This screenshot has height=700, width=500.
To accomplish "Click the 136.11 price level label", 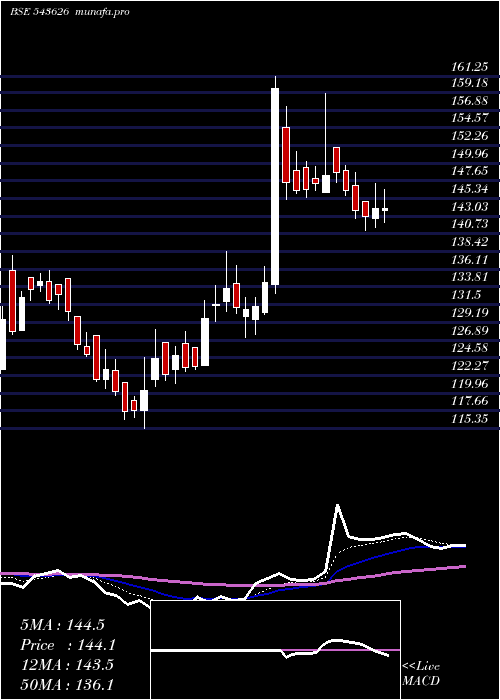I will click(470, 260).
